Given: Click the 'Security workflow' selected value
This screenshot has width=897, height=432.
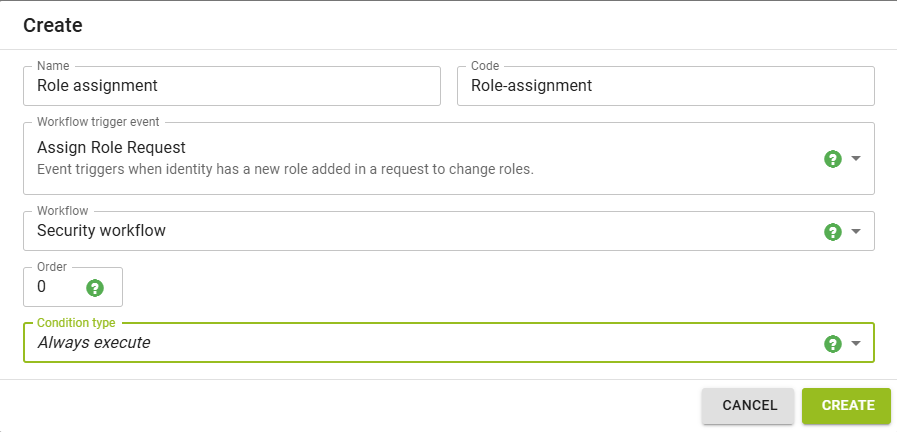Looking at the screenshot, I should coord(101,231).
